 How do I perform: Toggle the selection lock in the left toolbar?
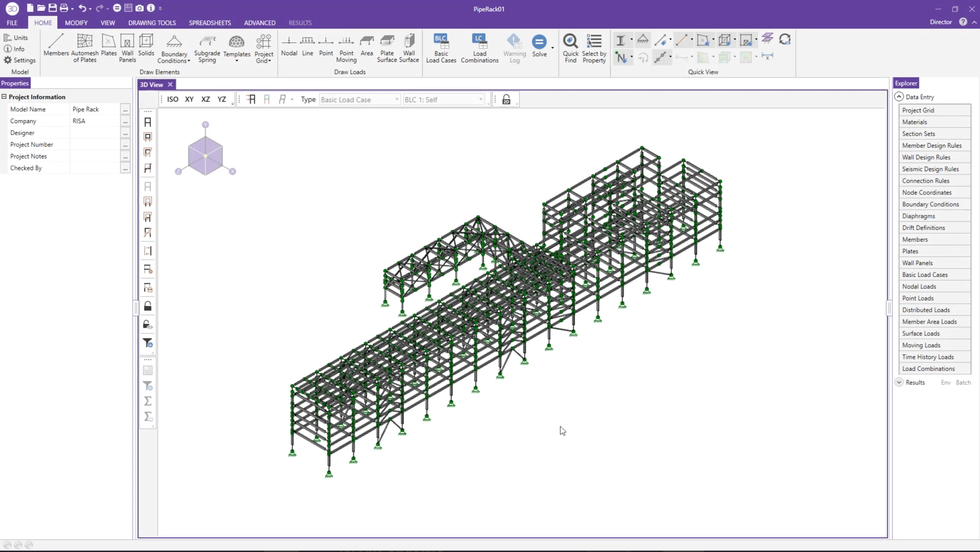click(x=147, y=305)
